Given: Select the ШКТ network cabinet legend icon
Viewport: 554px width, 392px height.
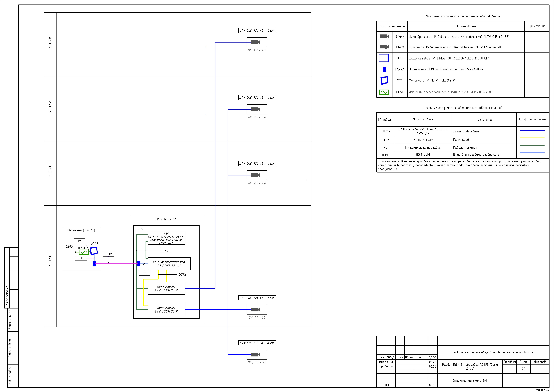Looking at the screenshot, I should click(384, 58).
